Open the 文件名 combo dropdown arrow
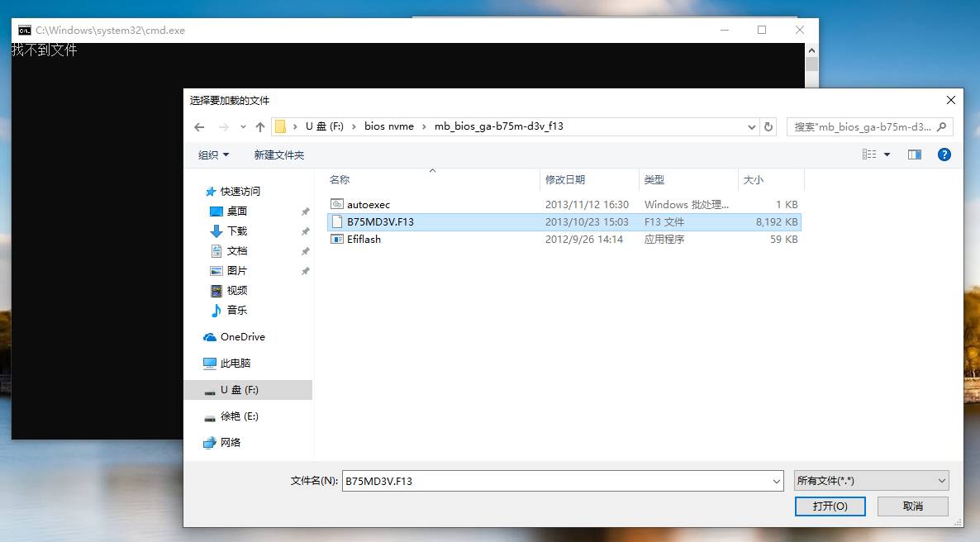 point(776,482)
